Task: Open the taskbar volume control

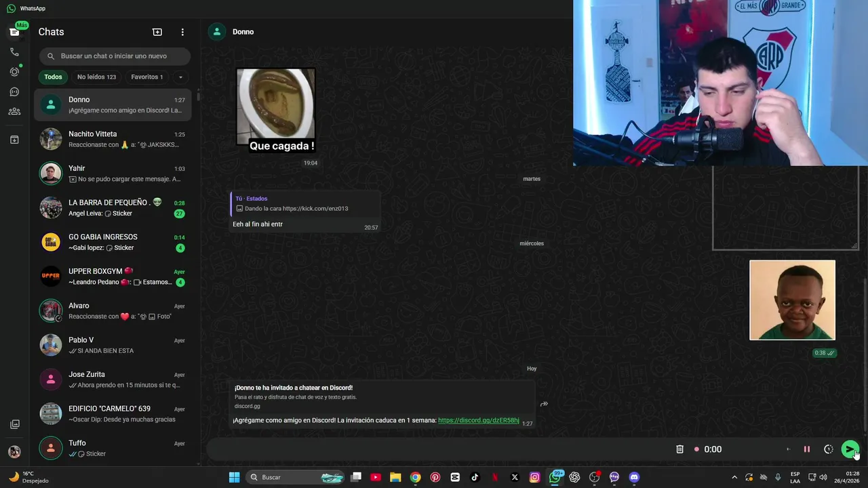Action: pos(823,477)
